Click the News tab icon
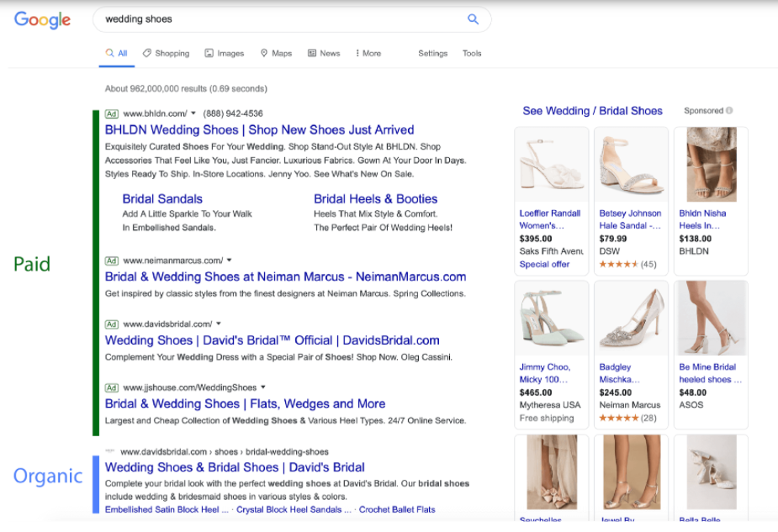 click(x=312, y=53)
